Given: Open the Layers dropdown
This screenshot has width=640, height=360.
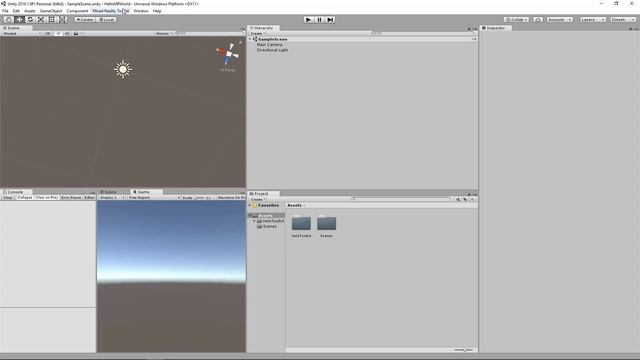Looking at the screenshot, I should [593, 20].
